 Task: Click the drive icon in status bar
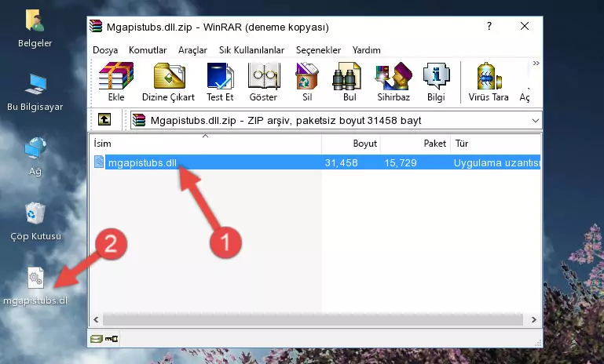[97, 339]
